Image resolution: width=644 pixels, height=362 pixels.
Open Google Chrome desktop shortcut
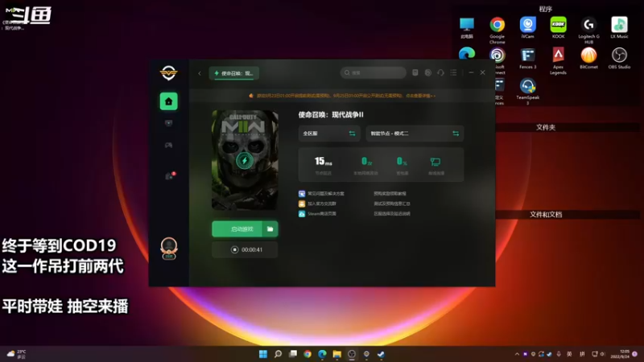click(x=497, y=30)
